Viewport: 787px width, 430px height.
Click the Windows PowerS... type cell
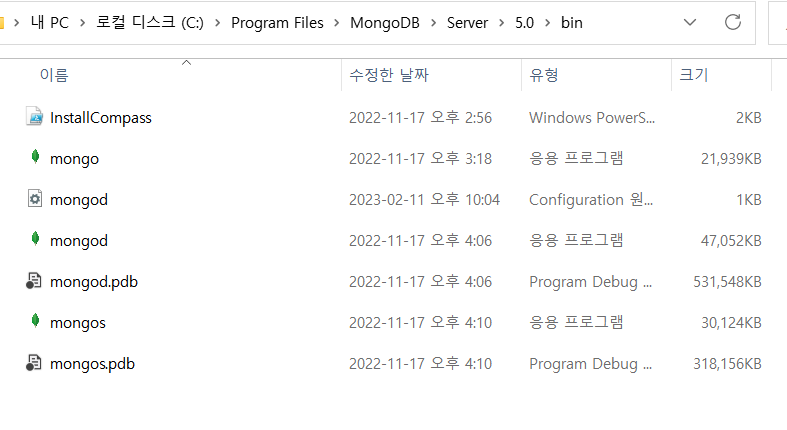(592, 118)
